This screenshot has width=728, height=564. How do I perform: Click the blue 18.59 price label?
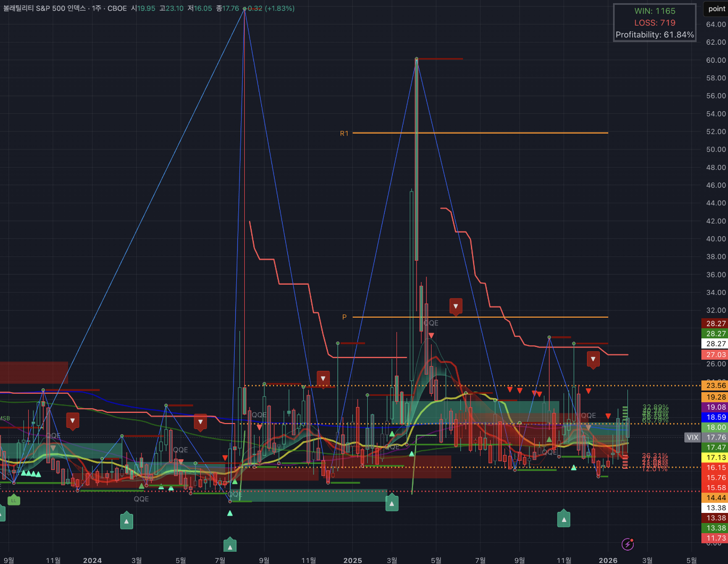[714, 418]
